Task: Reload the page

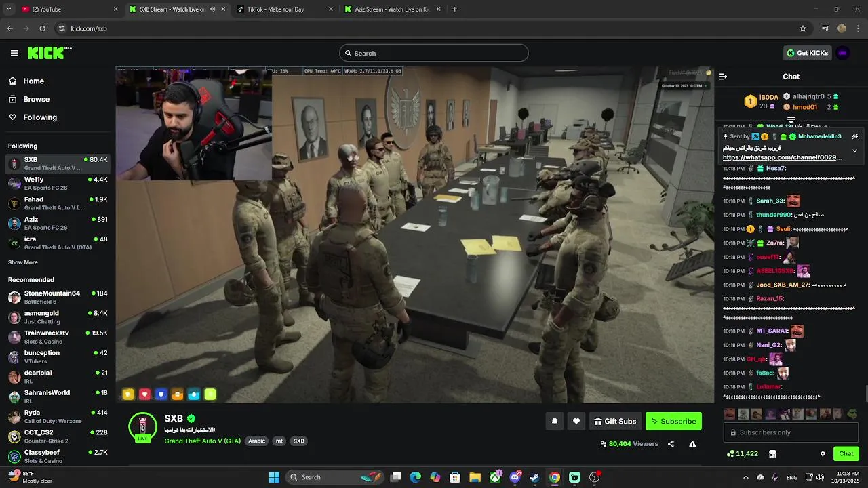Action: (42, 28)
